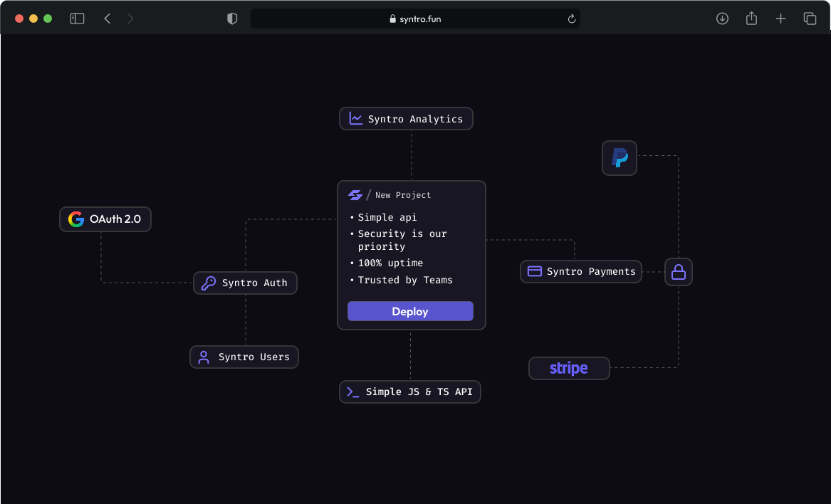Click the Syntro Payments card icon
Viewport: 831px width, 504px height.
pyautogui.click(x=534, y=271)
